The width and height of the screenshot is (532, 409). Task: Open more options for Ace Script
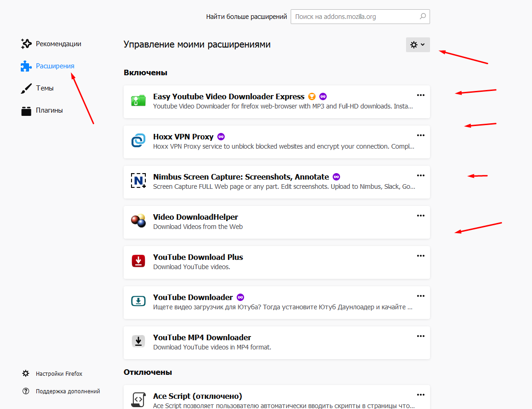click(x=421, y=395)
